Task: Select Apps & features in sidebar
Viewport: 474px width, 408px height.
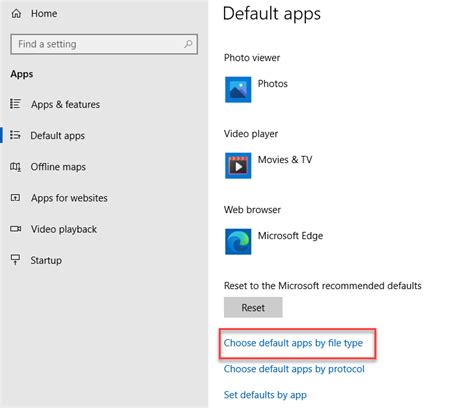Action: click(65, 104)
